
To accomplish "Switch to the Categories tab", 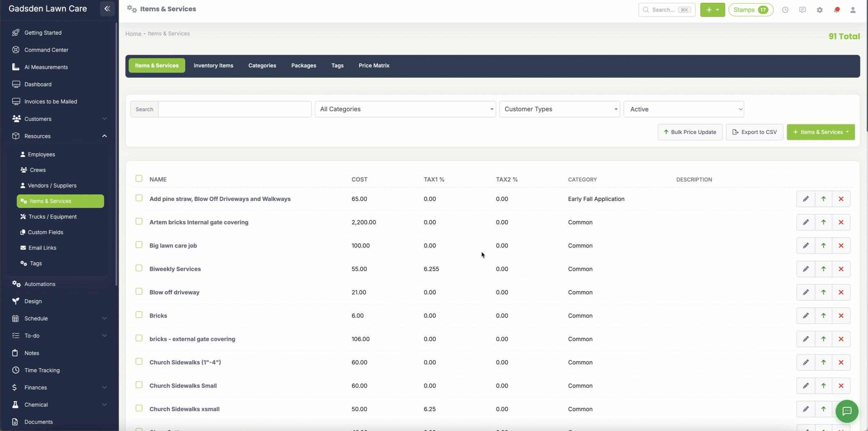I will click(262, 66).
